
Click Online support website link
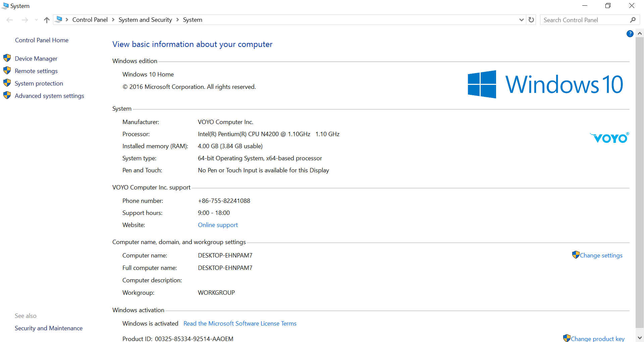click(218, 225)
